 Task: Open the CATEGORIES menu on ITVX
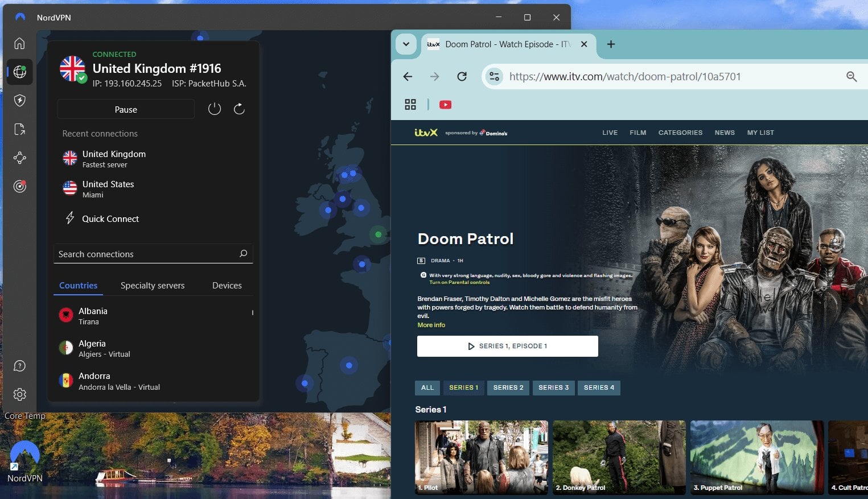point(680,132)
